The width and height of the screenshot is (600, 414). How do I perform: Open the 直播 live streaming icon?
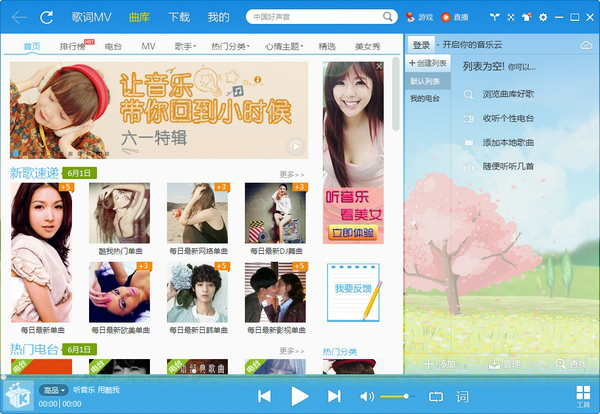(x=455, y=17)
